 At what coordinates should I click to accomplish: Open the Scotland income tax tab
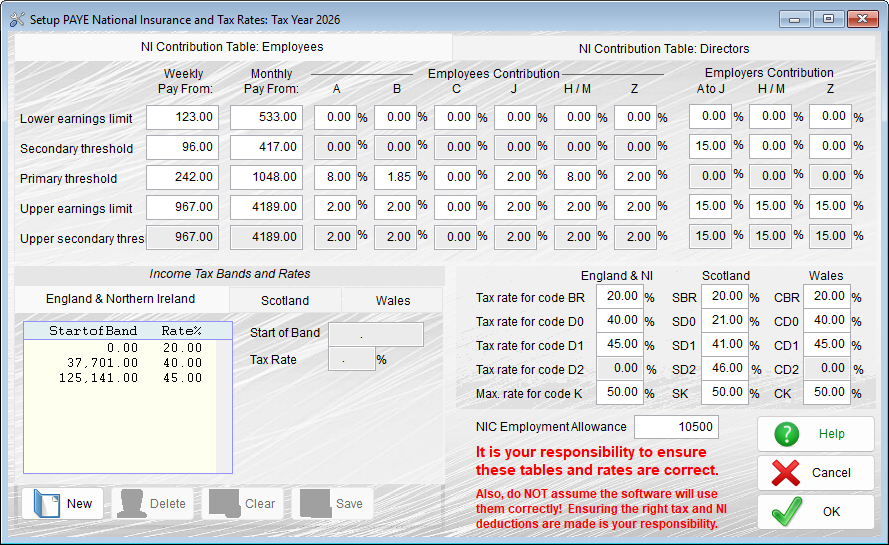coord(285,301)
